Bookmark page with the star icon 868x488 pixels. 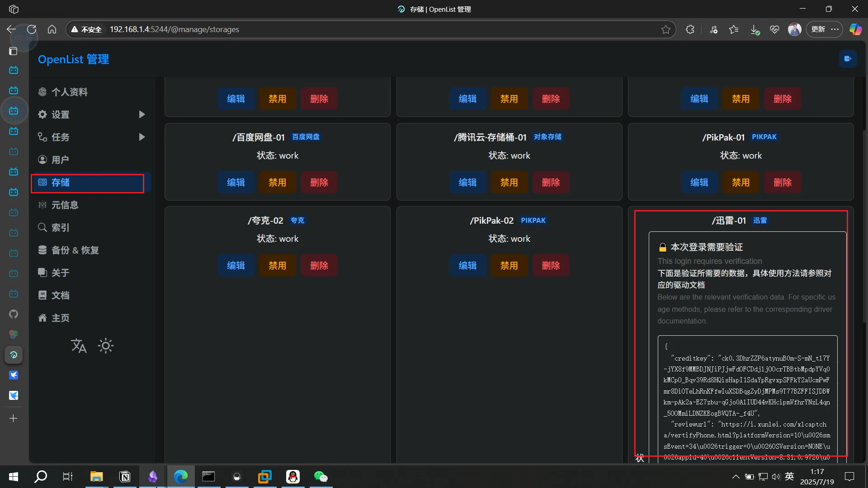665,29
